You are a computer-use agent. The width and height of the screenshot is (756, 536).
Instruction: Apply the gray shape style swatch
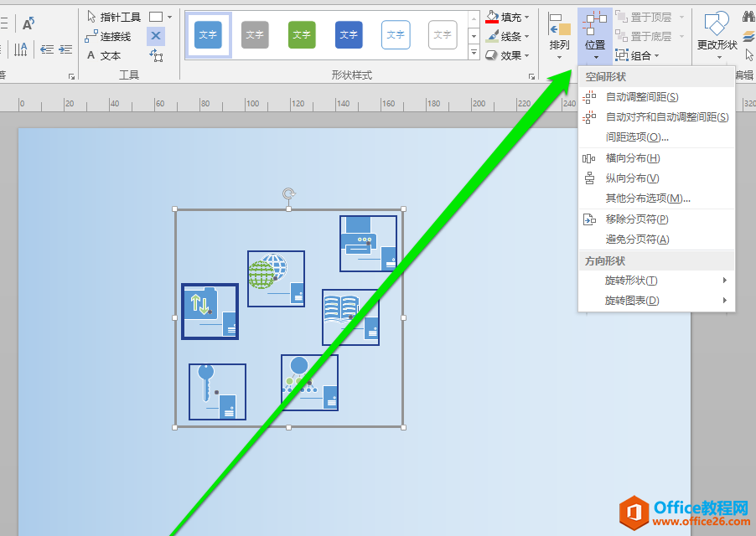tap(255, 35)
